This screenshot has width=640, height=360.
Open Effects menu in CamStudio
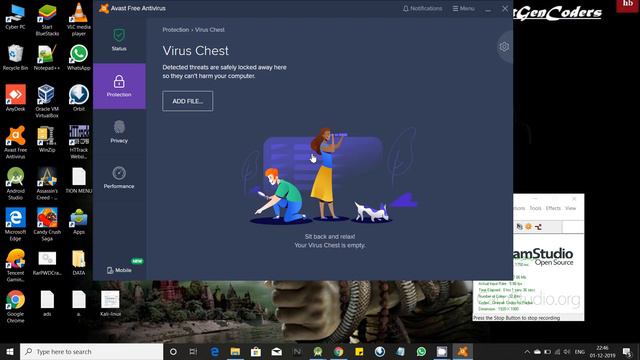[x=553, y=208]
